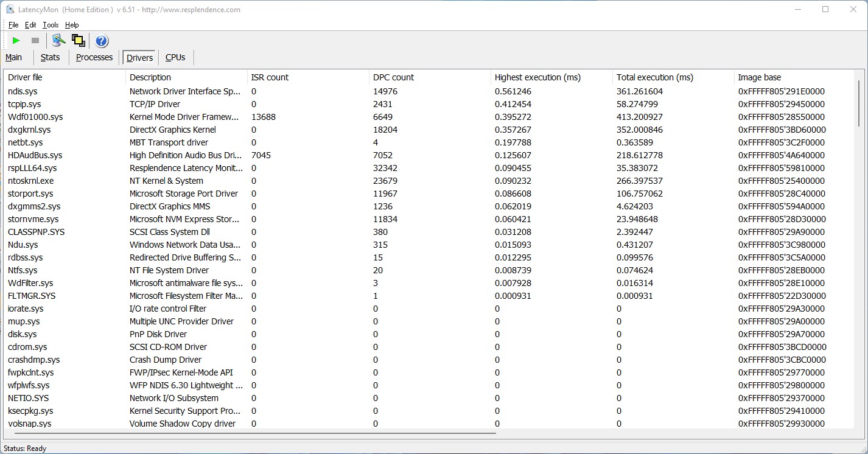Open help via the blue question mark icon
This screenshot has height=454, width=868.
coord(102,41)
